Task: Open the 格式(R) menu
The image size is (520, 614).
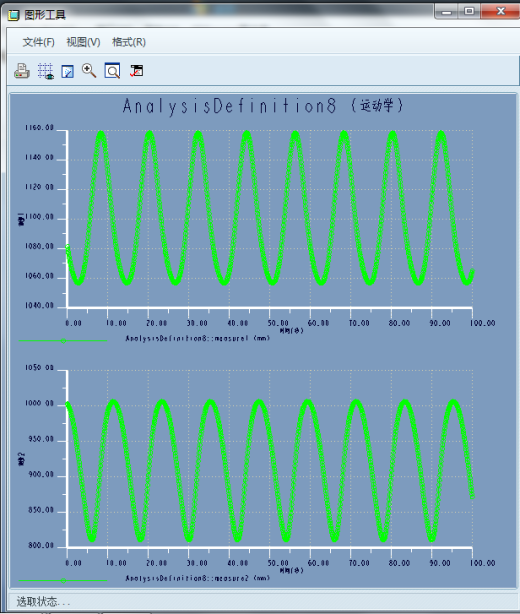Action: [x=129, y=42]
